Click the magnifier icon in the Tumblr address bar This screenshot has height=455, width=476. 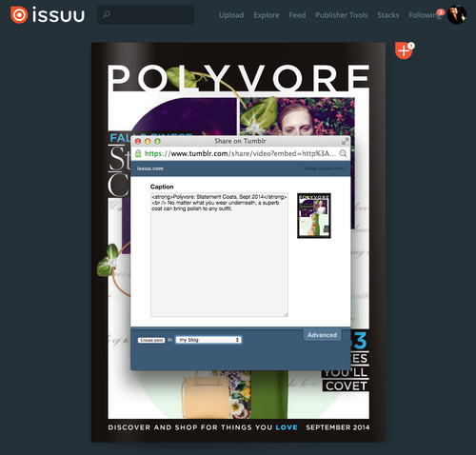(343, 153)
